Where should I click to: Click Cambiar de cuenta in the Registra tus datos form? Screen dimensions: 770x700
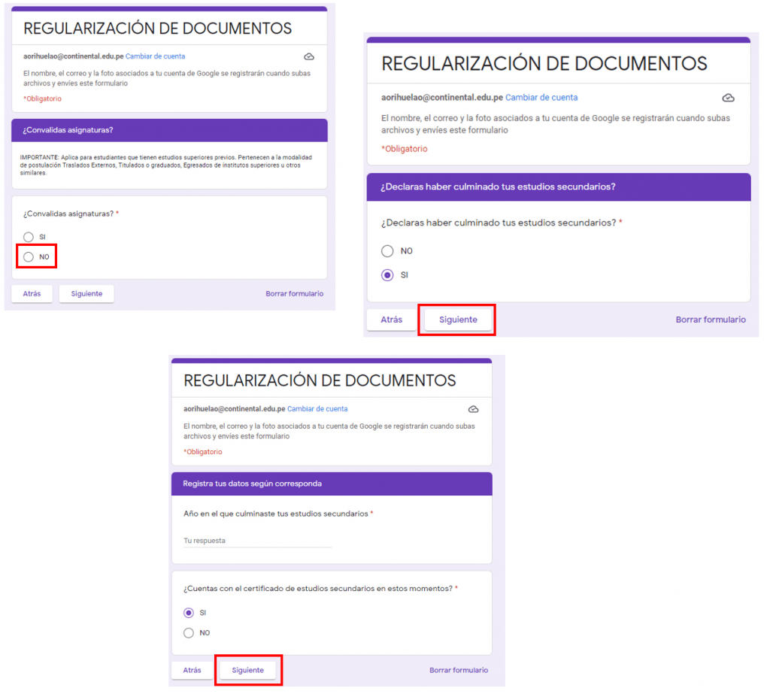tap(317, 409)
